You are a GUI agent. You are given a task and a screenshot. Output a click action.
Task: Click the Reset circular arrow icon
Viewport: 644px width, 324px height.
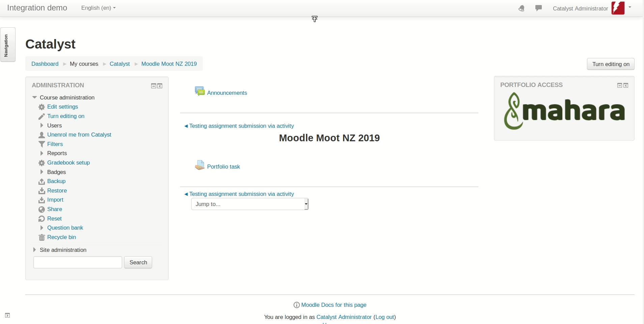[42, 219]
